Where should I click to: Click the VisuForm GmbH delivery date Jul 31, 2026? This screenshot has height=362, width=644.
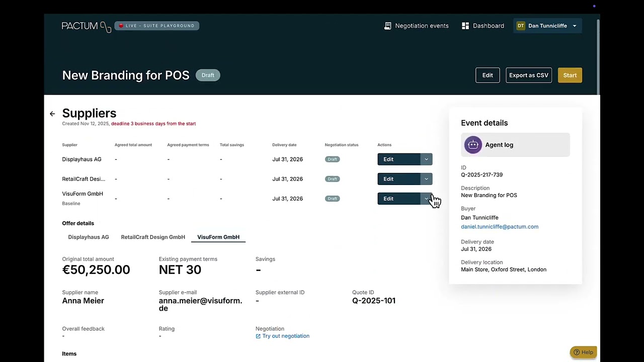point(287,199)
